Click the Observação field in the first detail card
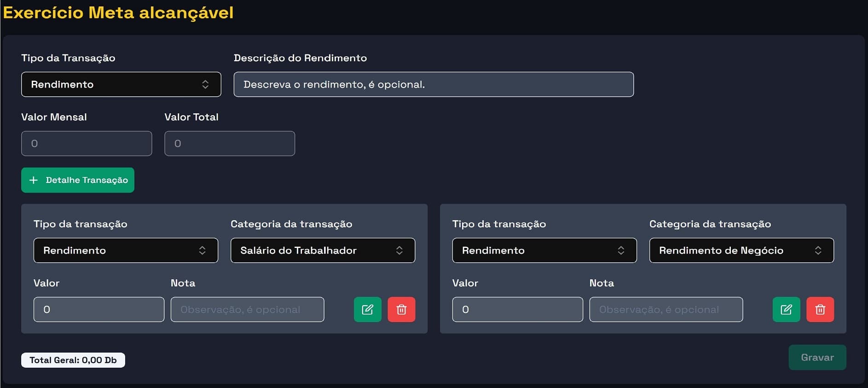This screenshot has width=868, height=388. point(247,309)
